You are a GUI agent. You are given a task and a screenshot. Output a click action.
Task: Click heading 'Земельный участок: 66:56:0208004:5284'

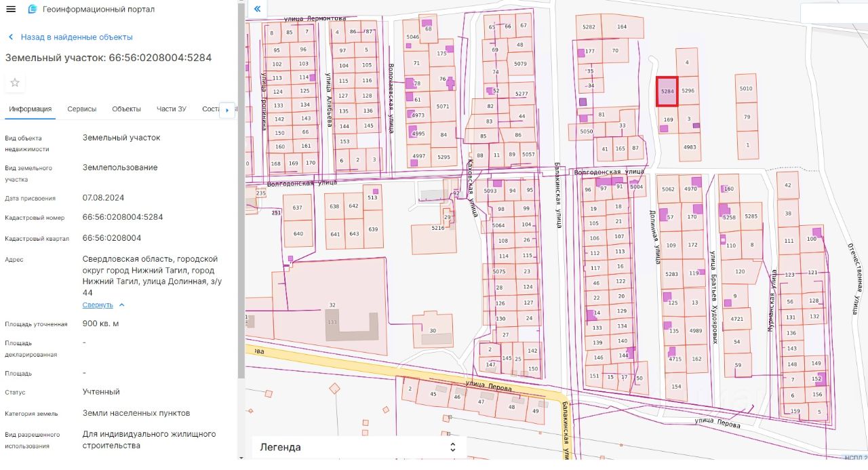[x=108, y=58]
